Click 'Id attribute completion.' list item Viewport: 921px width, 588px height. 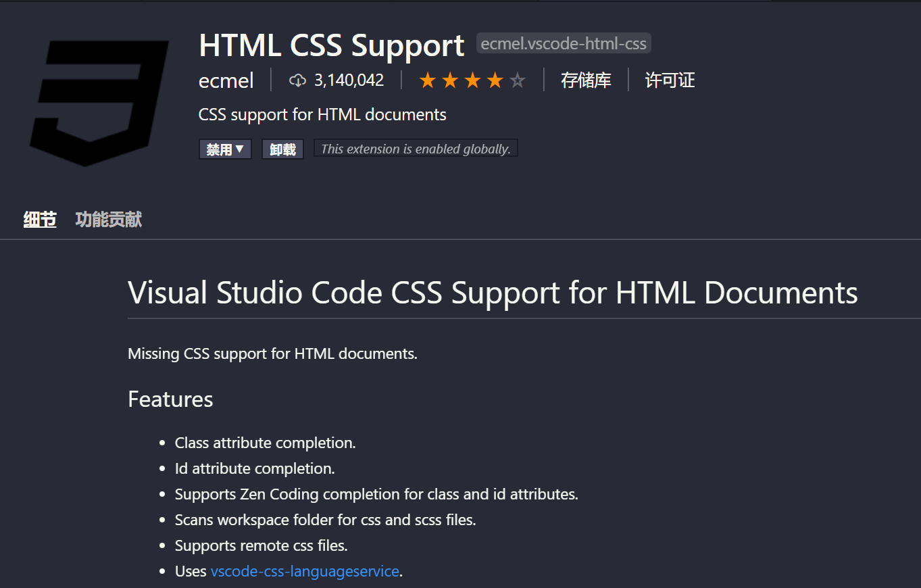(x=255, y=468)
